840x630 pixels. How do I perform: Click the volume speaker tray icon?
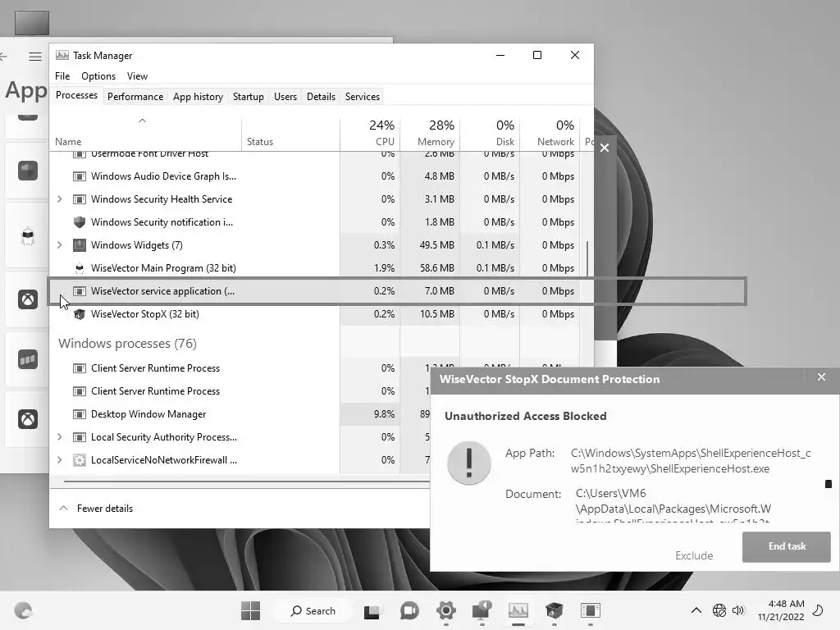(x=738, y=610)
